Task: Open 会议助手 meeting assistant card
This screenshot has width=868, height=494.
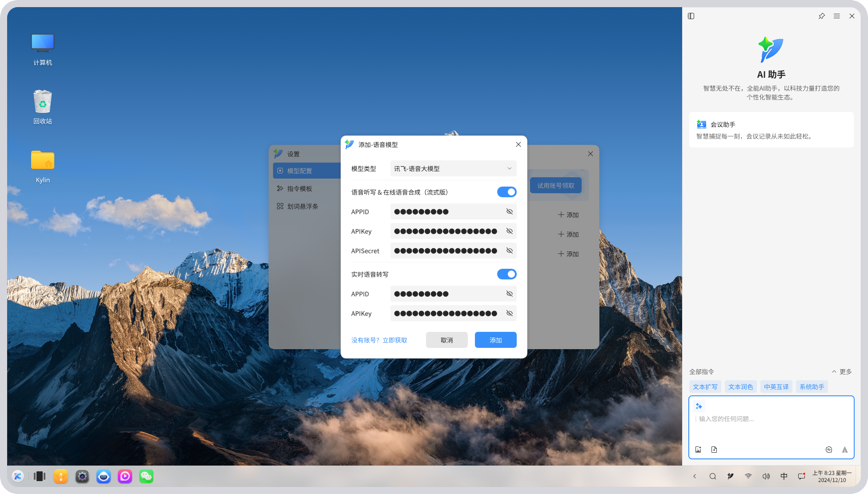Action: click(771, 130)
